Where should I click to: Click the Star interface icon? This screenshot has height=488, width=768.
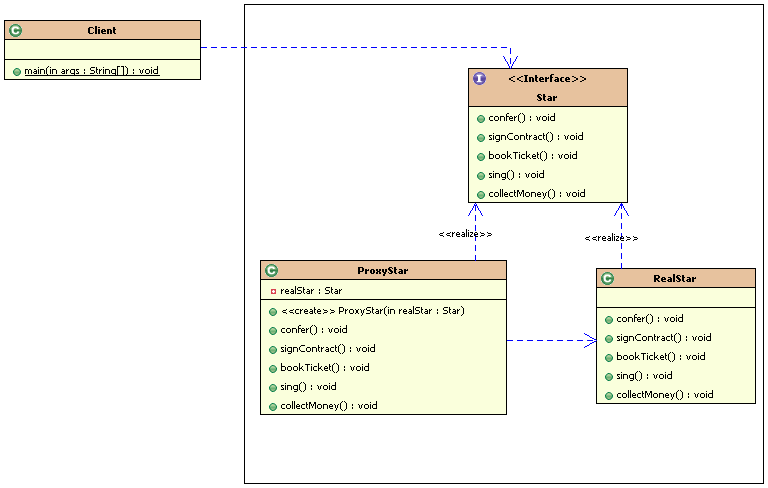[480, 78]
